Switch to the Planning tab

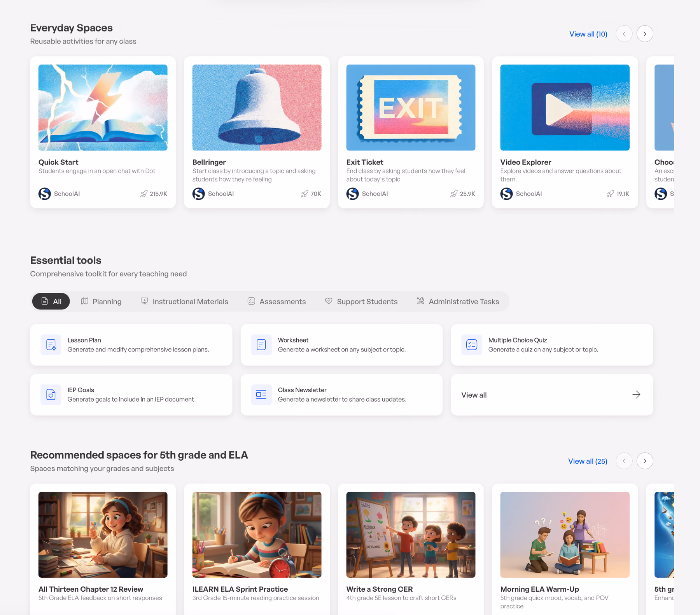(101, 301)
